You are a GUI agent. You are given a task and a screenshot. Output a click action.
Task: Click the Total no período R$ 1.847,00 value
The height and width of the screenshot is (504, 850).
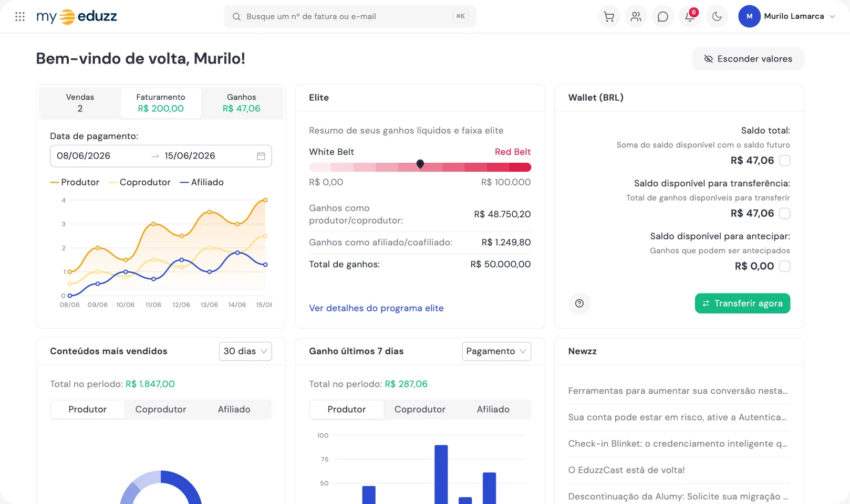(x=150, y=384)
